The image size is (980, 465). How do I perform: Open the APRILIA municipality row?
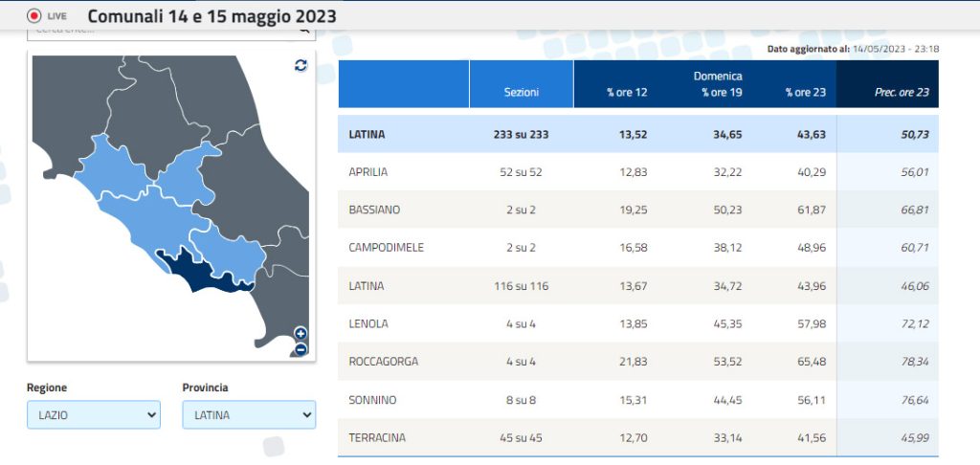click(368, 172)
